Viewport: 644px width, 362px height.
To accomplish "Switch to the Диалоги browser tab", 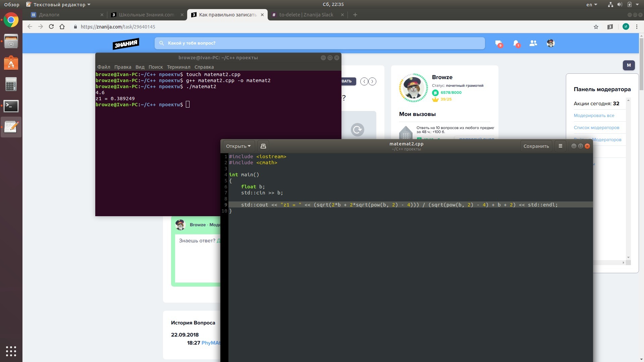I will [49, 15].
